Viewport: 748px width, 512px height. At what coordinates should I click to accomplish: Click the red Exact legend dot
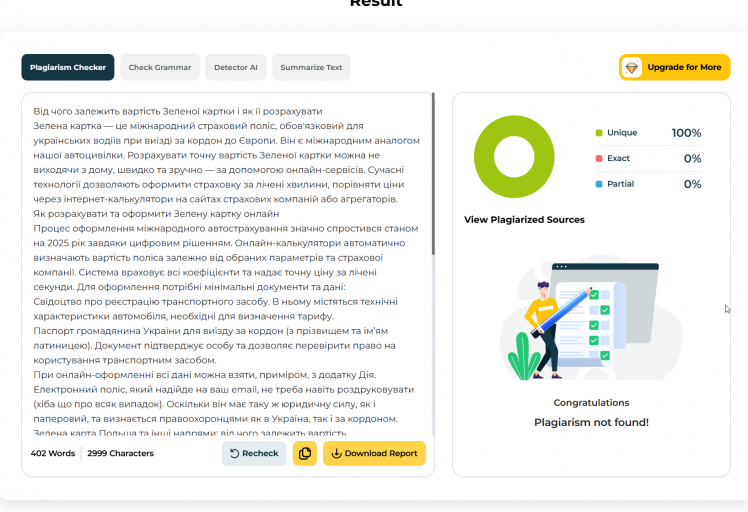click(x=599, y=158)
